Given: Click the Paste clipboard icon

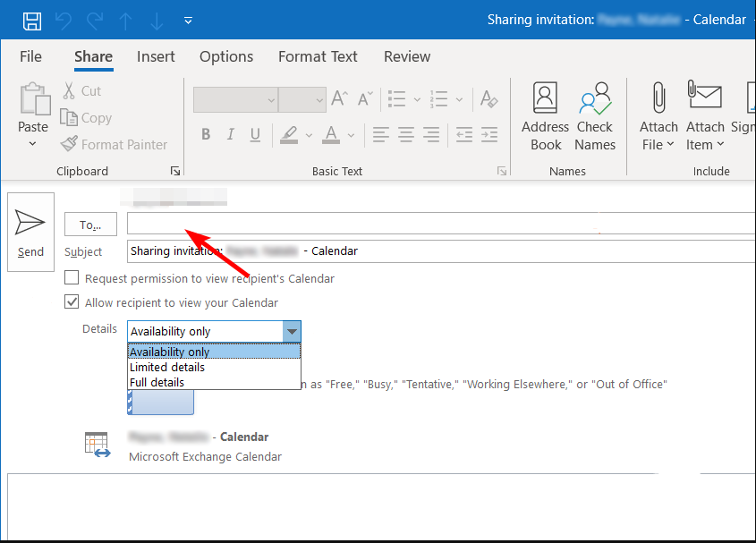Looking at the screenshot, I should (35, 99).
